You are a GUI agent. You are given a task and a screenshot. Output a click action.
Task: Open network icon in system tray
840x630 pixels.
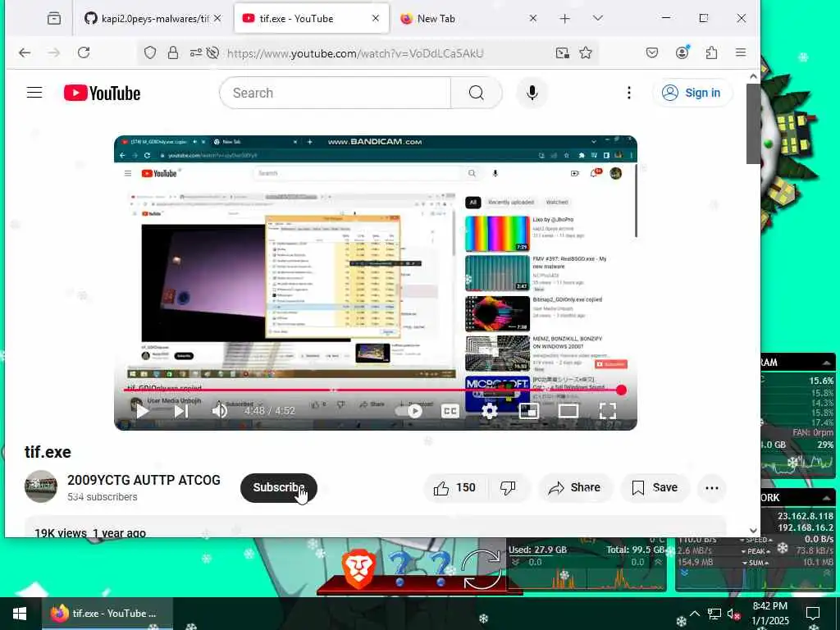714,614
